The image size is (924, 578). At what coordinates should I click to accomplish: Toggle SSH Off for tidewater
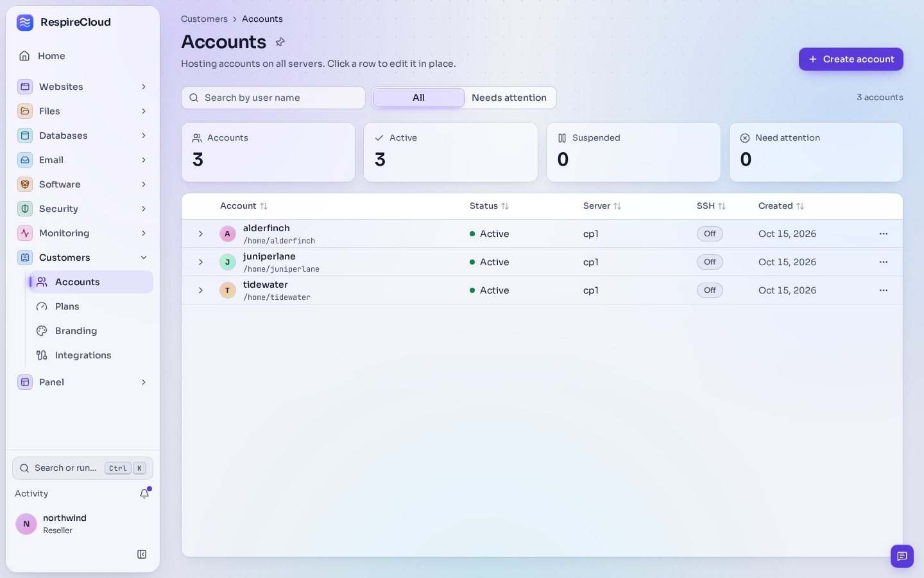tap(710, 290)
